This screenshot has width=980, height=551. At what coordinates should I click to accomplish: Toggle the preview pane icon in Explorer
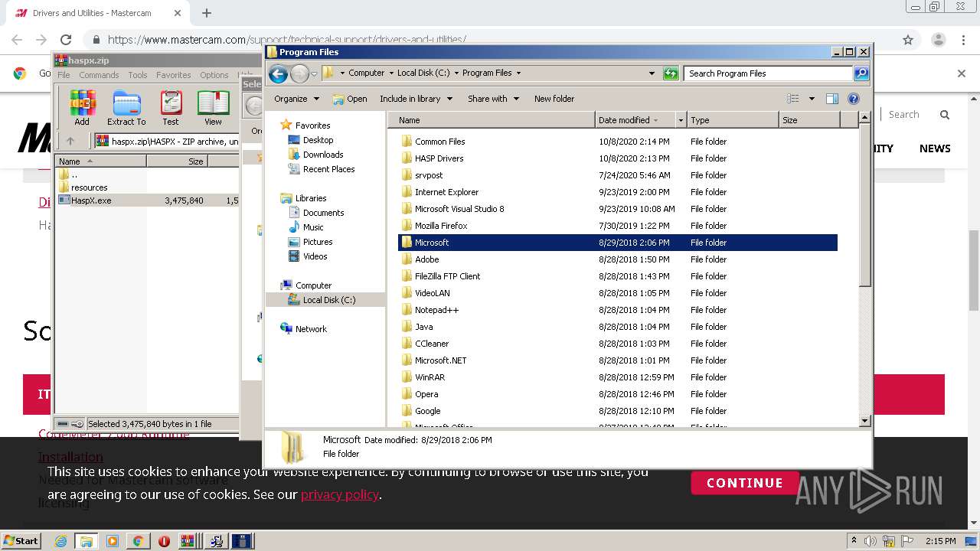click(832, 99)
